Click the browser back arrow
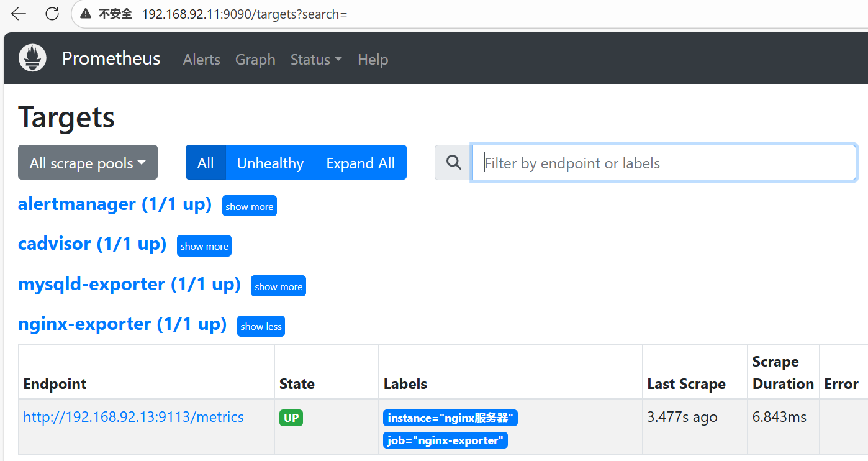Viewport: 868px width, 461px height. coord(19,14)
